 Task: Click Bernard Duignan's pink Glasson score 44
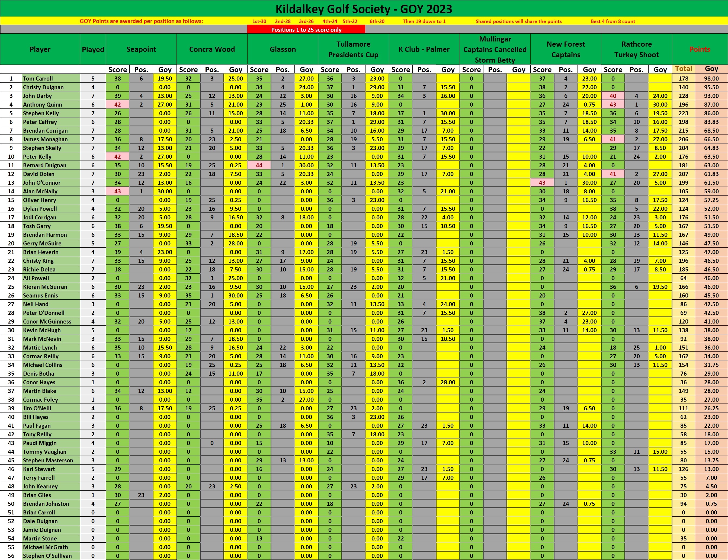click(259, 165)
